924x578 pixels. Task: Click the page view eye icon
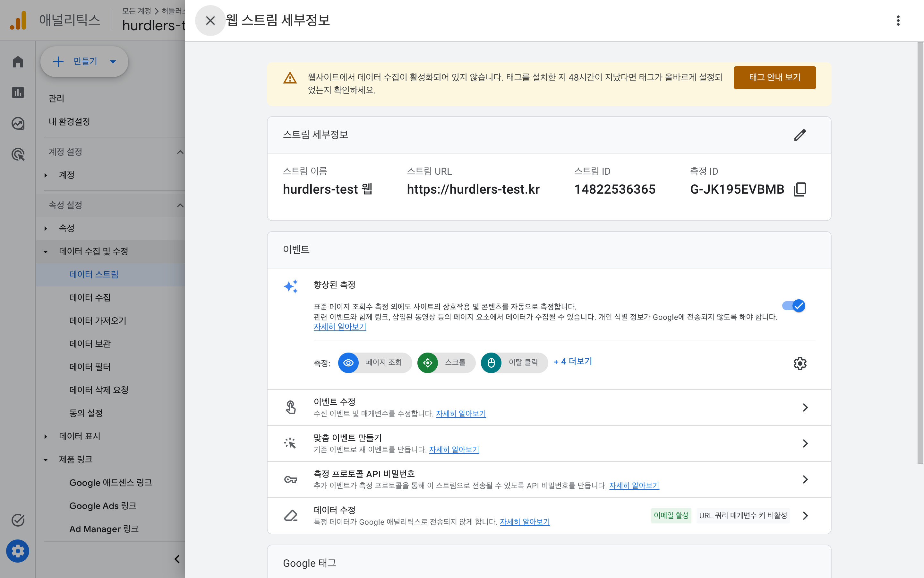[348, 363]
